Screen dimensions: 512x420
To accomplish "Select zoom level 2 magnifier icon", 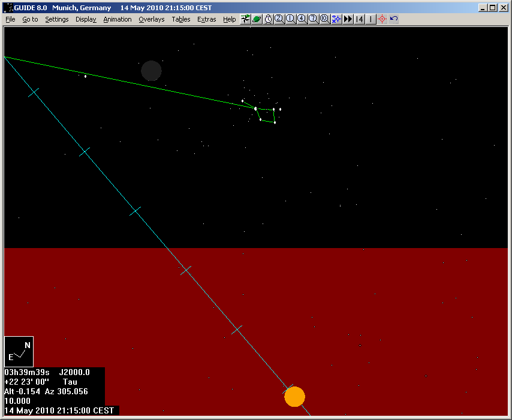I will 279,19.
